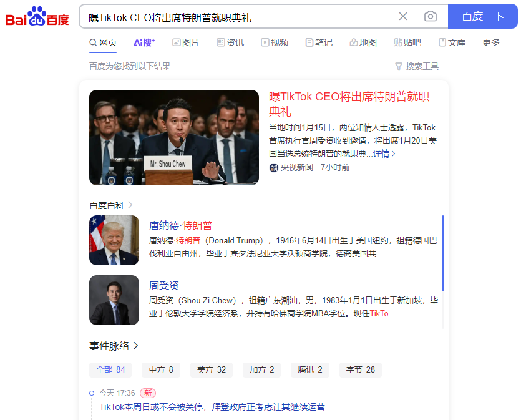Open the Shou Chew hearing photo

point(174,137)
